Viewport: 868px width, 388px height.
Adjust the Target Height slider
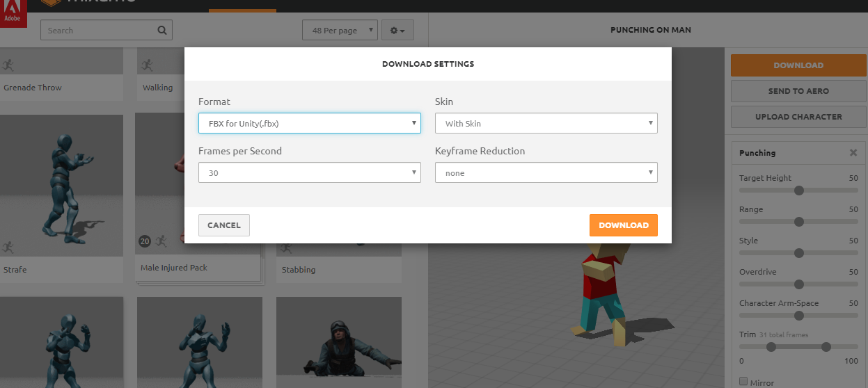tap(799, 191)
